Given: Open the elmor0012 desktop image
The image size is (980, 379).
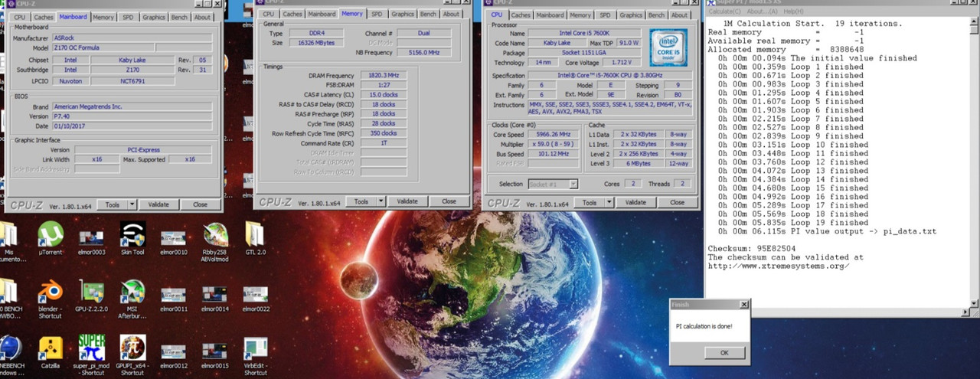Looking at the screenshot, I should [174, 355].
